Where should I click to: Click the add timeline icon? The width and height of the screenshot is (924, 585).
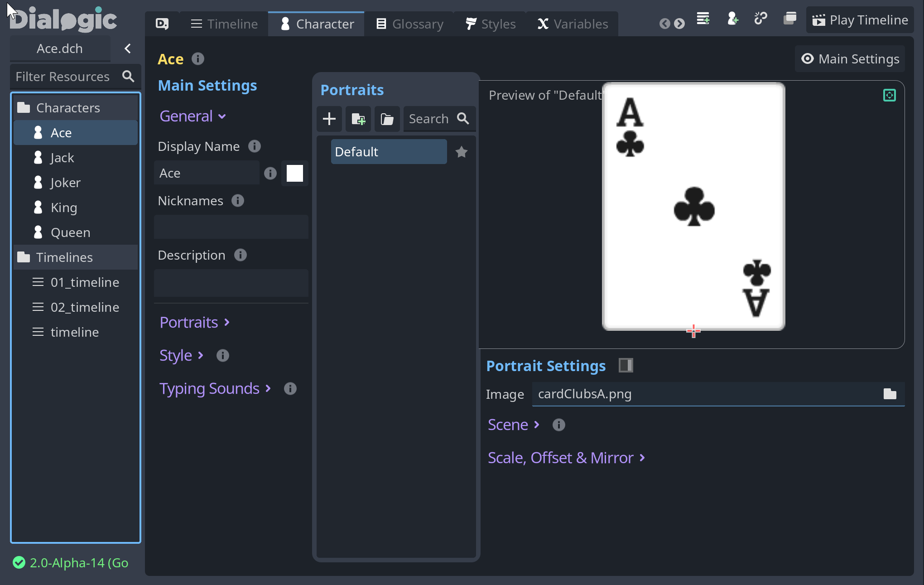click(x=703, y=19)
